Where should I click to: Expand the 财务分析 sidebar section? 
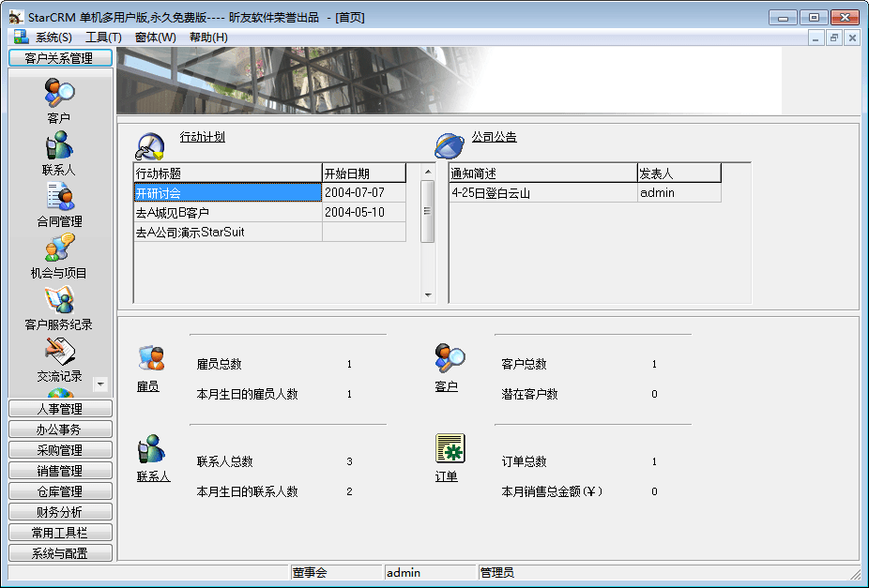(60, 512)
